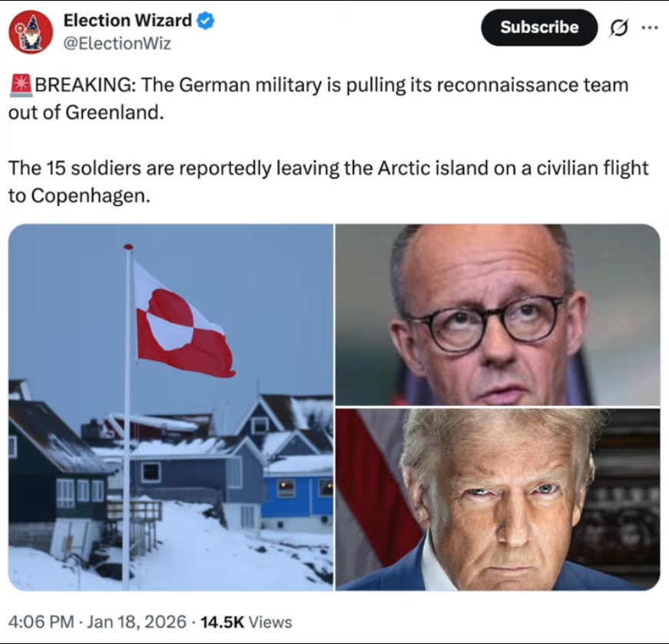Subscribe to Election Wizard

click(x=539, y=28)
